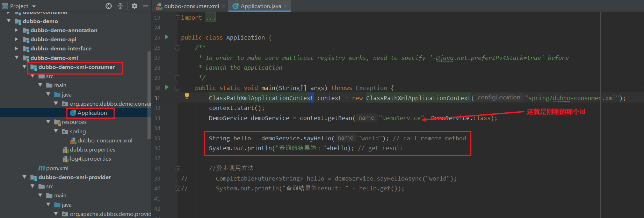Viewport: 644px width, 218px height.
Task: Run the main method from its gutter arrow
Action: [x=167, y=87]
